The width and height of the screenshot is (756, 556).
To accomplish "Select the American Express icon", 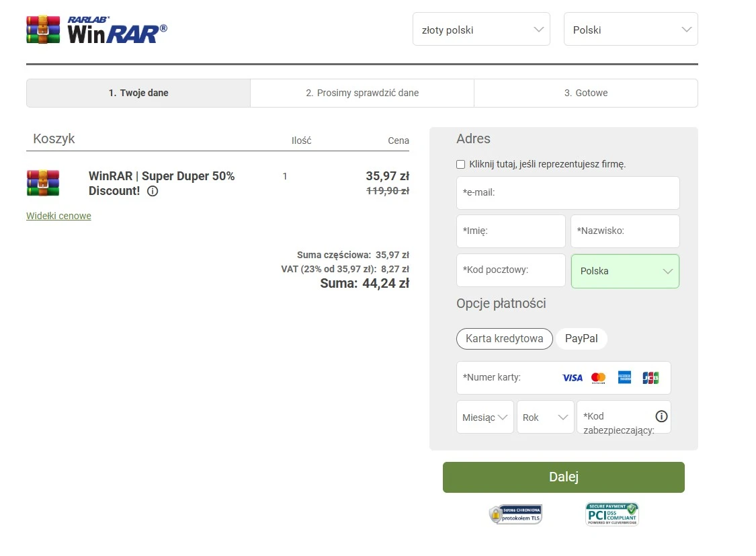I will coord(624,377).
